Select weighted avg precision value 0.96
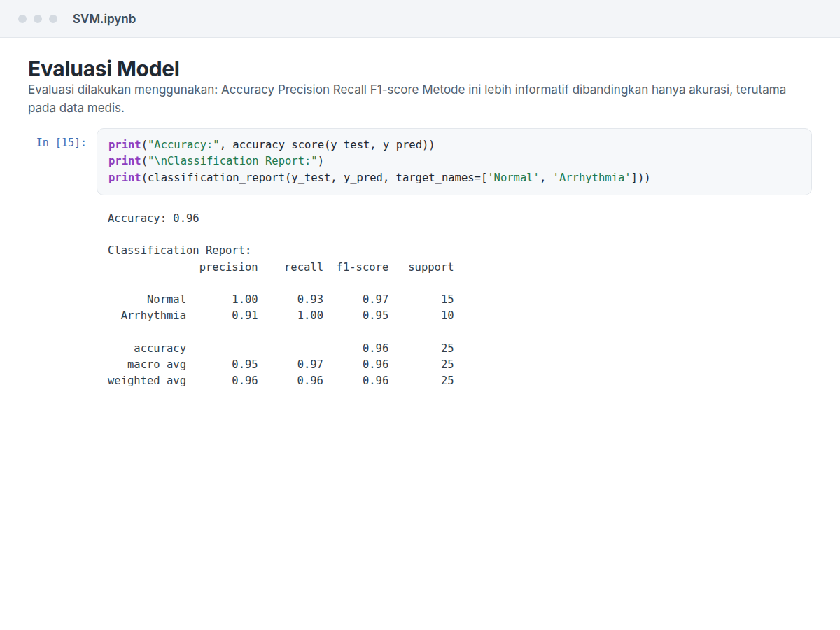The height and width of the screenshot is (630, 840). tap(245, 381)
